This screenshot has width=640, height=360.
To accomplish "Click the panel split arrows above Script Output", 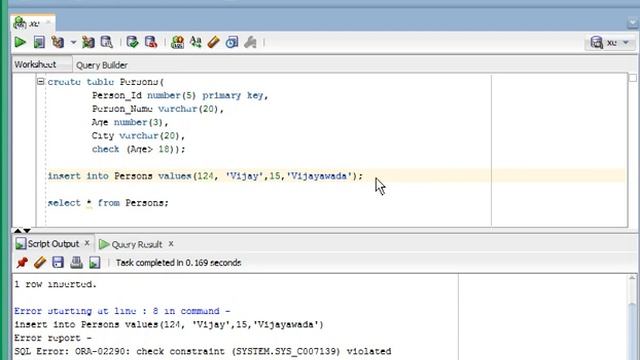I will 22,231.
